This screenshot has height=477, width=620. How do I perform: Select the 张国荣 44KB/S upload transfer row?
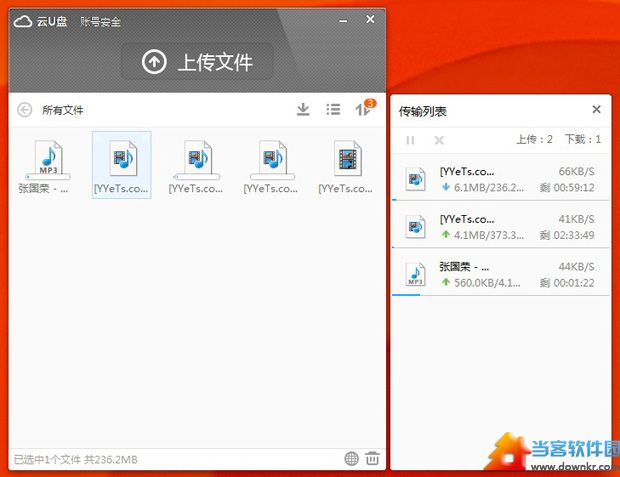click(500, 273)
